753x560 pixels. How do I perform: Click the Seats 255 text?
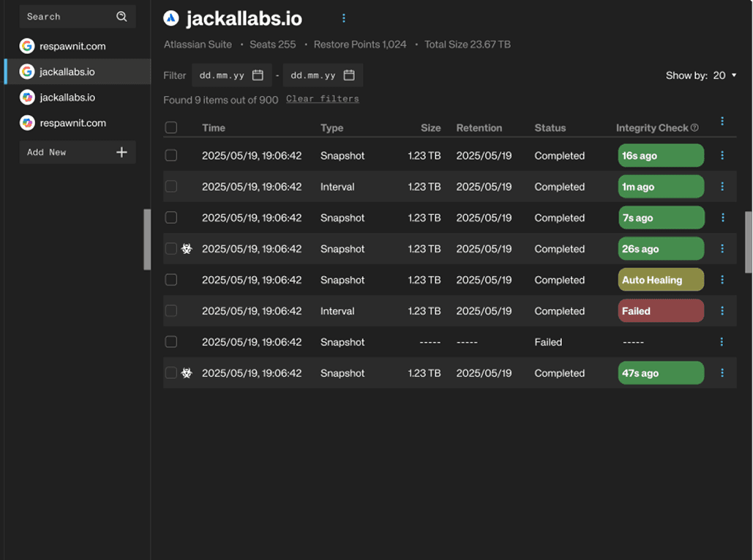[272, 45]
